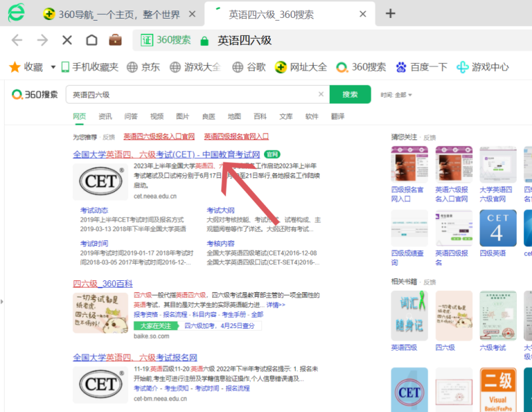The height and width of the screenshot is (412, 532).
Task: Open the 四六级加考，4月25日查分 link
Action: (219, 325)
